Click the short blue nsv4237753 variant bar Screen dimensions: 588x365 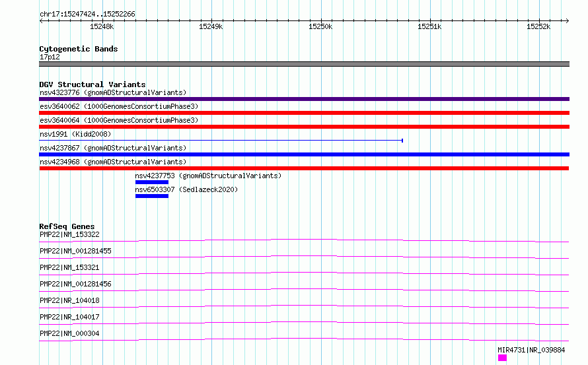pos(152,182)
